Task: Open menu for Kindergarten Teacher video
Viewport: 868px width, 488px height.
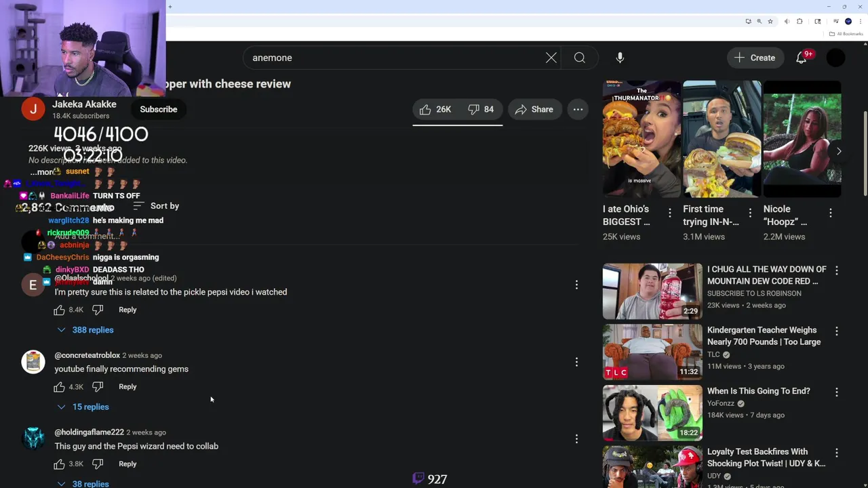Action: click(x=837, y=331)
